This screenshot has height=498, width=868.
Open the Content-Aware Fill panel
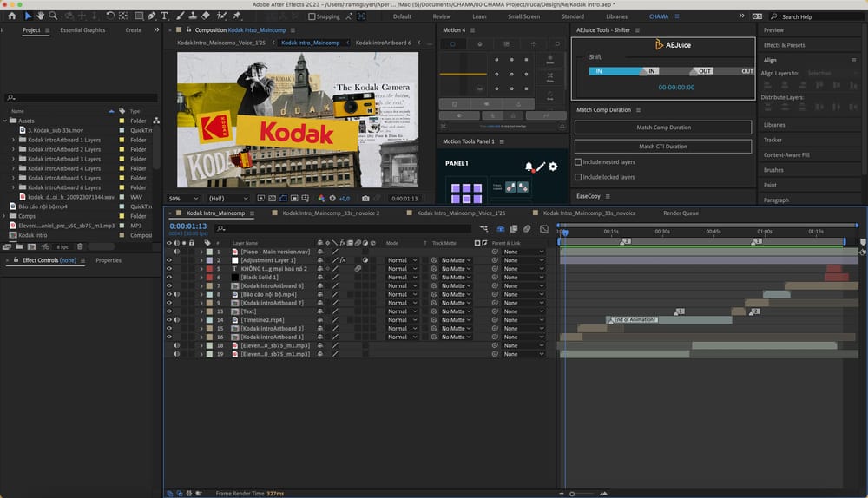[786, 155]
